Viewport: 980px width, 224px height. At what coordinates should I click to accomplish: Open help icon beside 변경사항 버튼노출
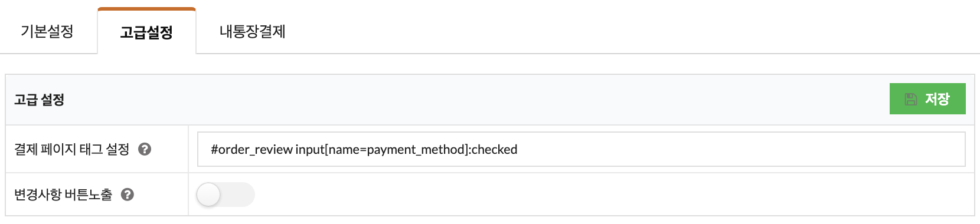127,195
